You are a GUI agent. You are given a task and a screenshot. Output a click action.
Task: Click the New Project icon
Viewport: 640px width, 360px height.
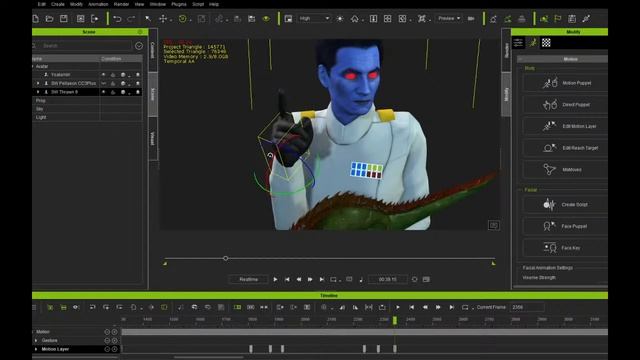[x=36, y=19]
